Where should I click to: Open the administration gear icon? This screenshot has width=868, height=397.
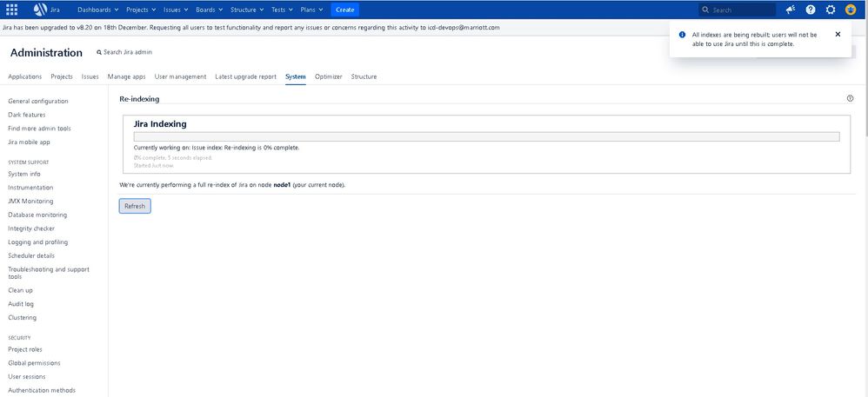831,10
